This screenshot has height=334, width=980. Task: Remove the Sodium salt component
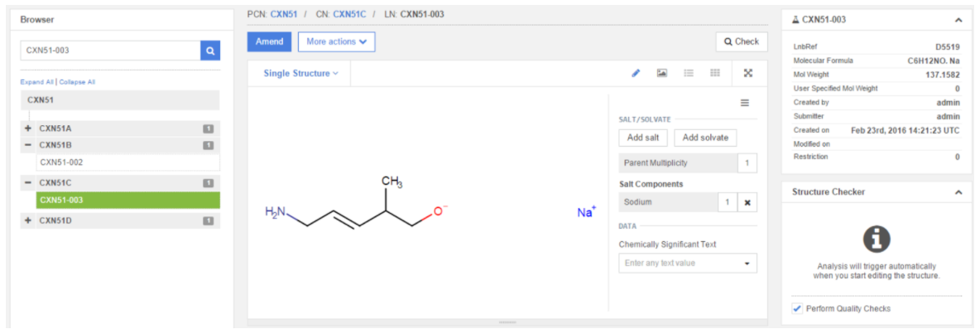747,203
